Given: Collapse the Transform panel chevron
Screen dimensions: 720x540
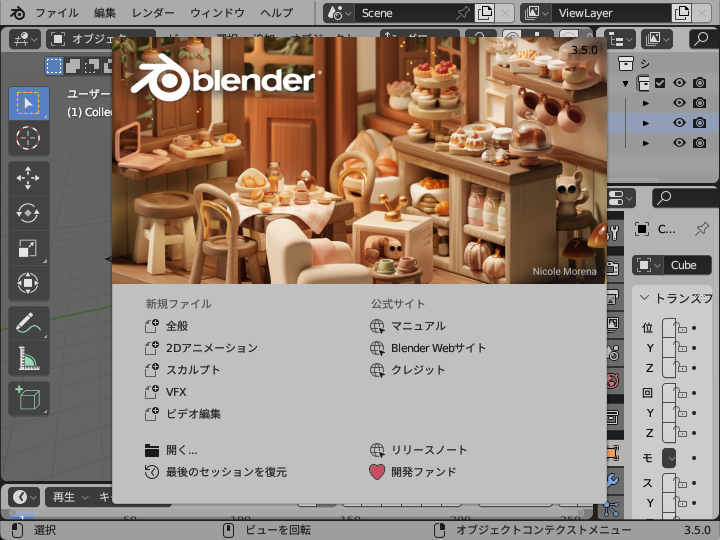Looking at the screenshot, I should [644, 298].
